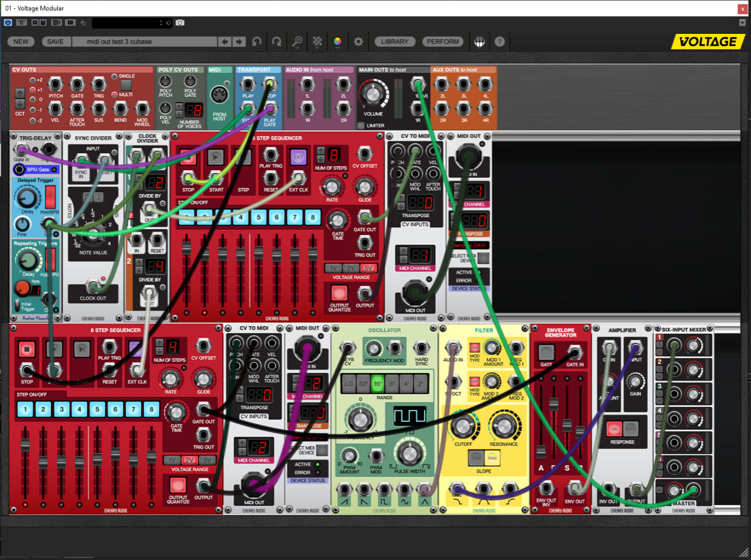Load the next preset with right arrow
Screen dimensions: 751x560
click(x=239, y=42)
